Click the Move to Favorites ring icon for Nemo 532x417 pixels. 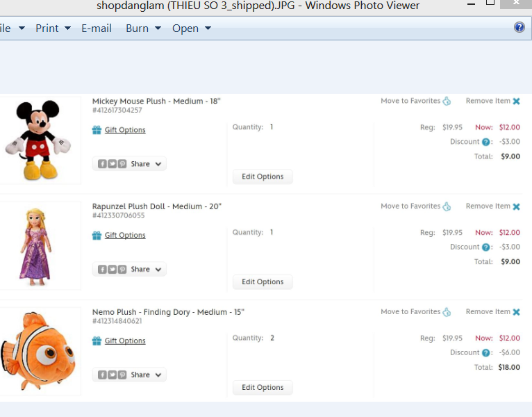tap(447, 312)
